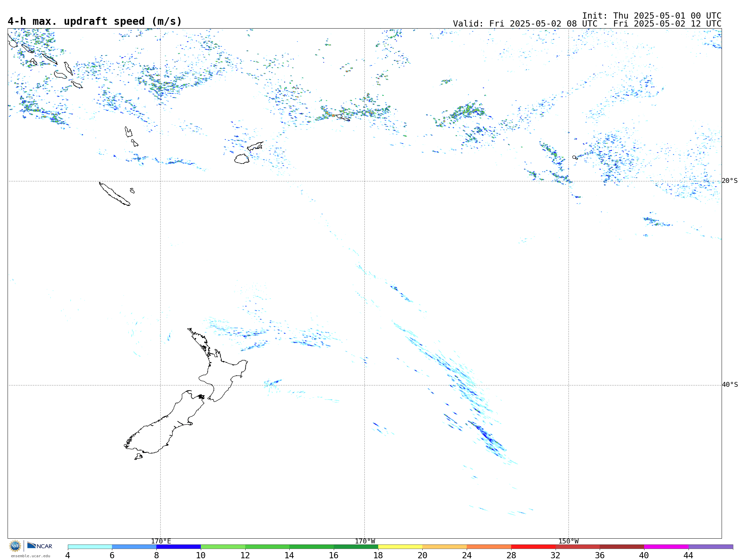Click the NCAR logo
Viewport: 744px width, 560px height.
point(40,546)
